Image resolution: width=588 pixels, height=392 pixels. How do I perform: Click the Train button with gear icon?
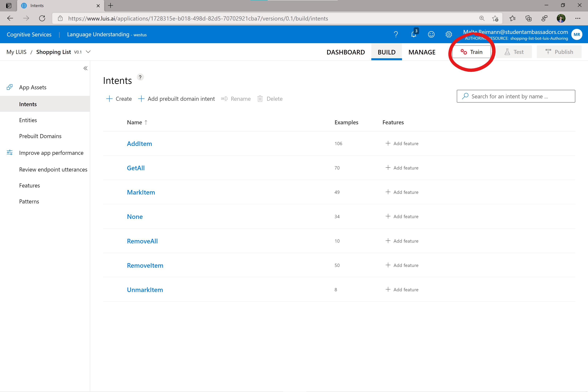pos(471,52)
